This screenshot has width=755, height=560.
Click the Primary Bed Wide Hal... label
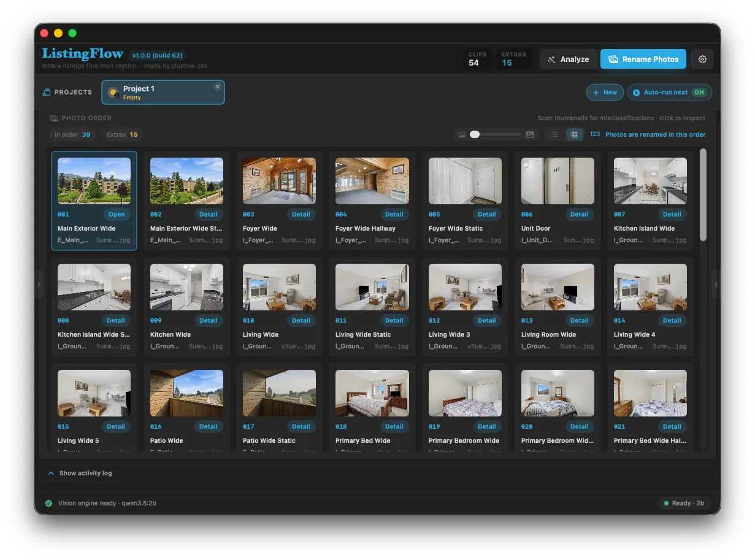(x=650, y=440)
